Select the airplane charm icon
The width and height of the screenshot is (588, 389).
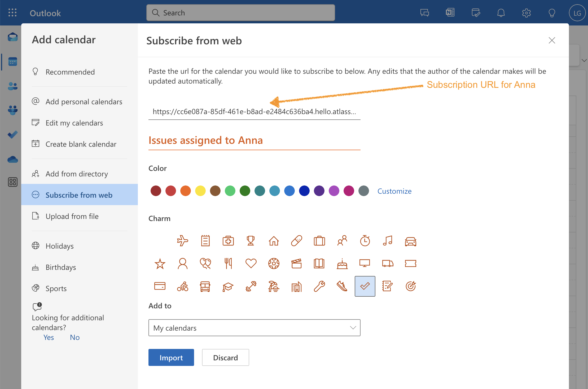tap(183, 241)
